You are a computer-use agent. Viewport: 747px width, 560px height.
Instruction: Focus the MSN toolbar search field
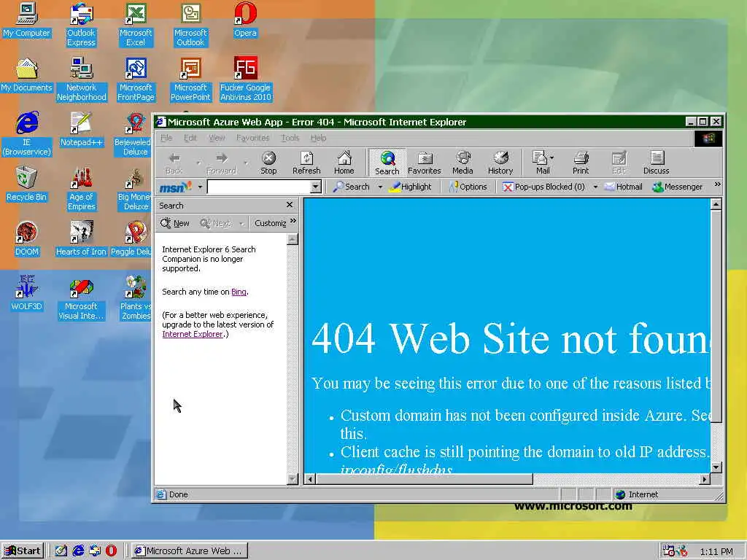point(259,187)
